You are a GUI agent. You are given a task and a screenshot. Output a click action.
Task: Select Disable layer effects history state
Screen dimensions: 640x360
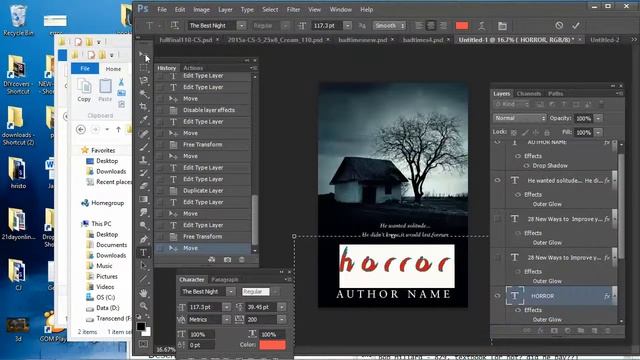pyautogui.click(x=202, y=110)
